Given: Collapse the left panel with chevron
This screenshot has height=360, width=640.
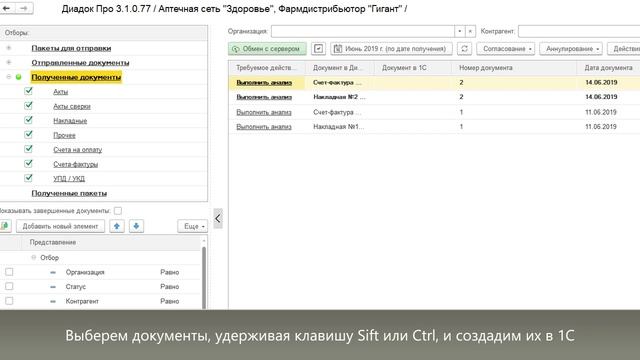Looking at the screenshot, I should click(x=218, y=218).
